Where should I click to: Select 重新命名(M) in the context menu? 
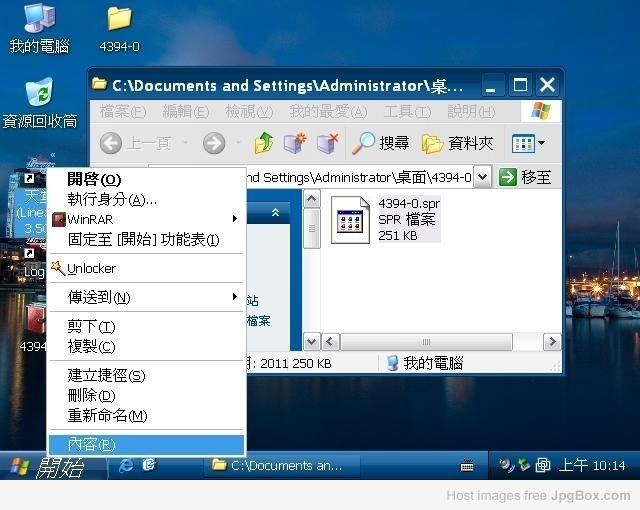click(107, 415)
